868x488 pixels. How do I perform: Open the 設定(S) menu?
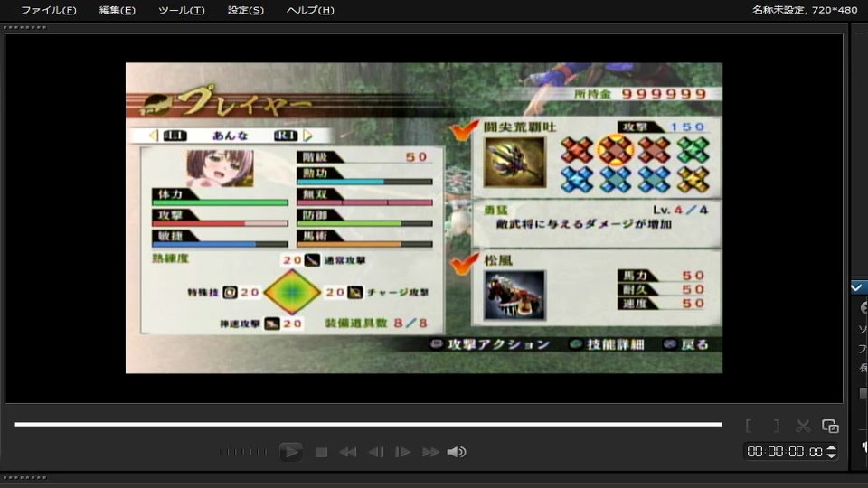pyautogui.click(x=246, y=10)
